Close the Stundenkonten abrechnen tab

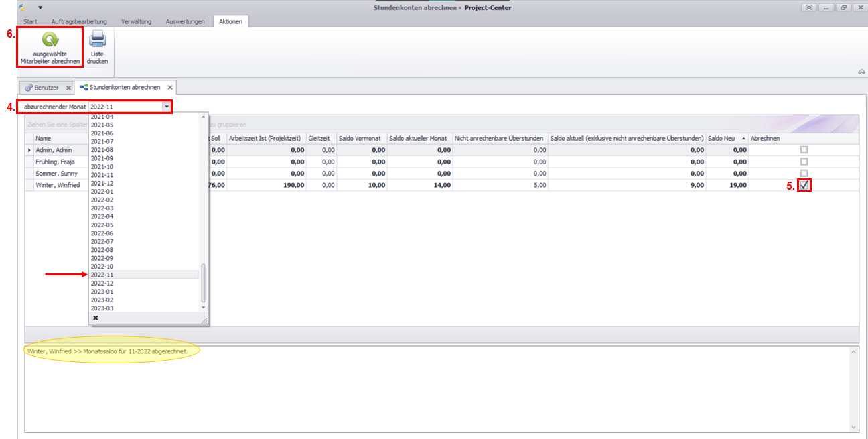170,88
